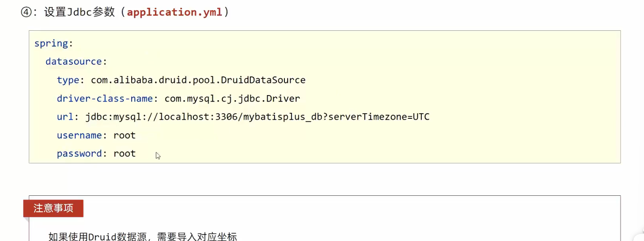
Task: Click the partial white widget at the bottom-right corner
Action: pyautogui.click(x=639, y=237)
